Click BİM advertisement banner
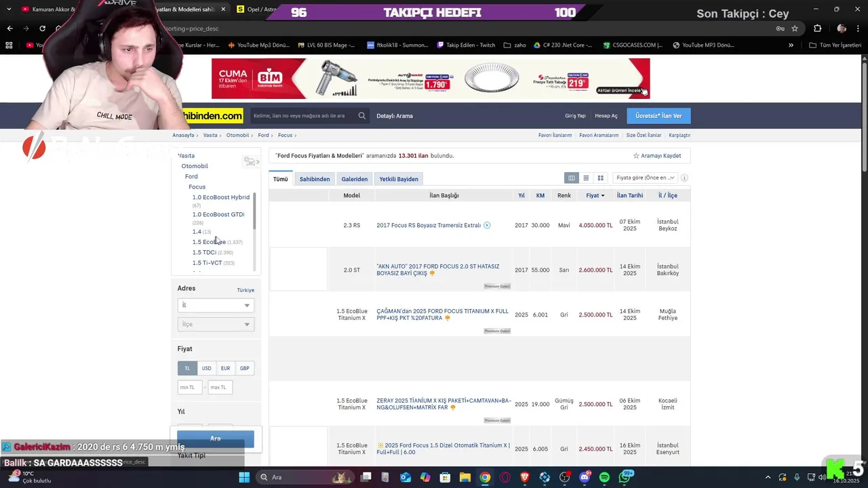Viewport: 868px width, 488px height. 431,79
